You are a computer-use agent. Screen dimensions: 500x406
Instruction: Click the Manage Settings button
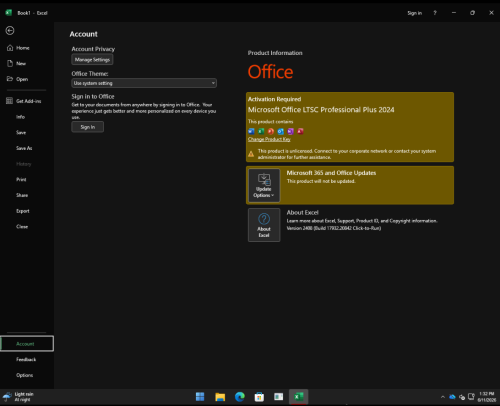click(92, 60)
